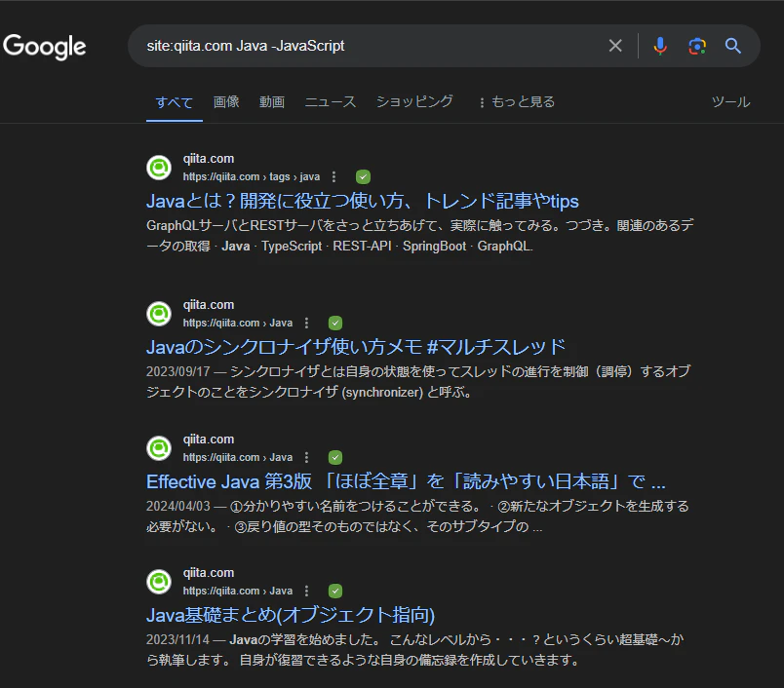
Task: Open Google Lens image search icon
Action: (x=697, y=46)
